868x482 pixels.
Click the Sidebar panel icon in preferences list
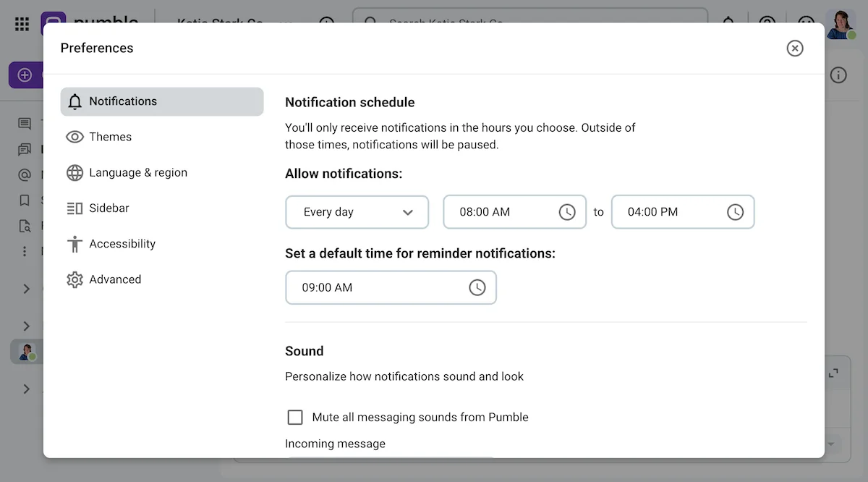[75, 208]
